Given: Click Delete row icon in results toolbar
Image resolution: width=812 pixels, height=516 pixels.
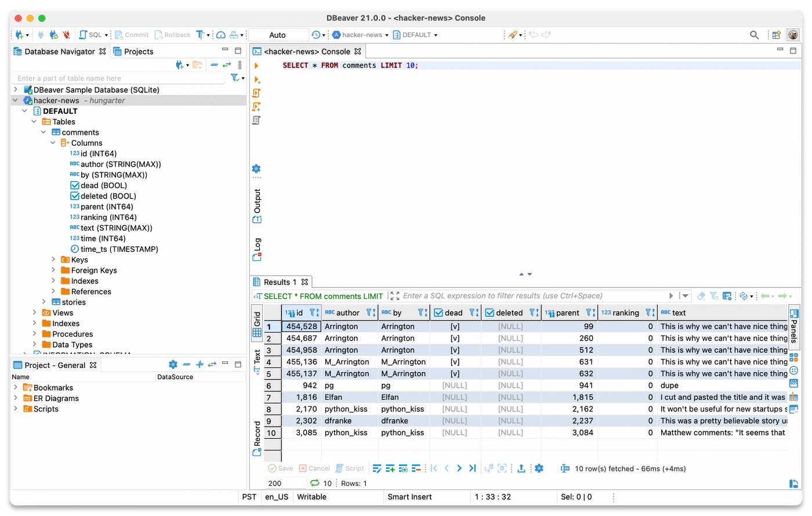Looking at the screenshot, I should pyautogui.click(x=416, y=468).
